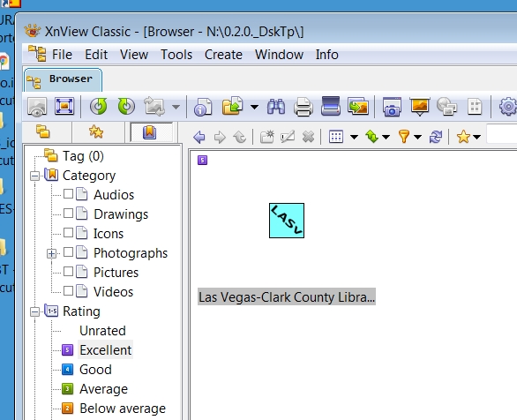Open dropdown arrow next to convert icon
Screen dimensions: 517x420
tap(176, 107)
